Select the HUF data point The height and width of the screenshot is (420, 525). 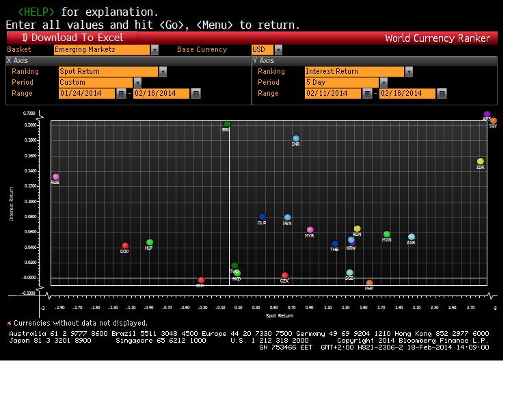tap(150, 242)
